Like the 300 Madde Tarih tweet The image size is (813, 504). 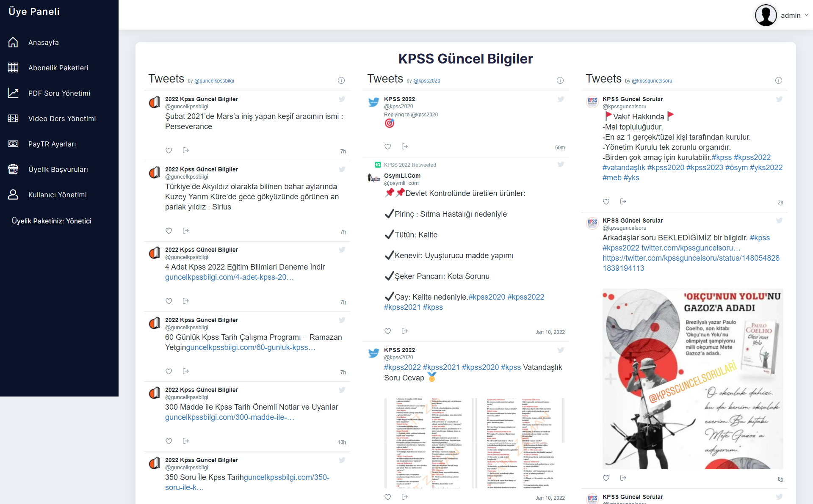[x=169, y=441]
